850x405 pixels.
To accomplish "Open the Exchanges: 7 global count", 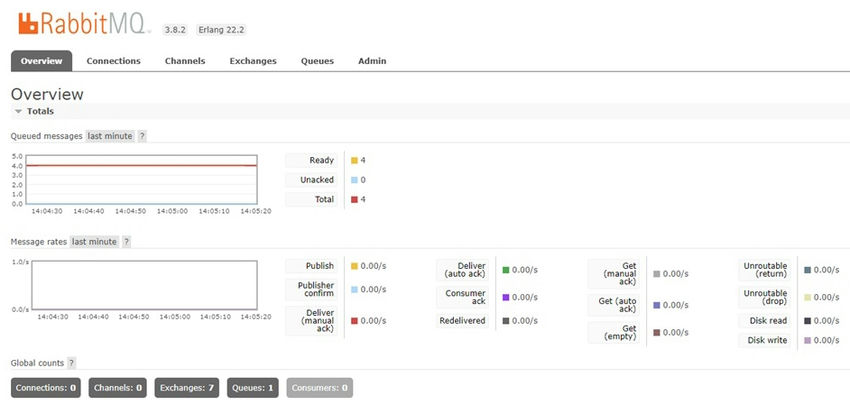I will [187, 388].
